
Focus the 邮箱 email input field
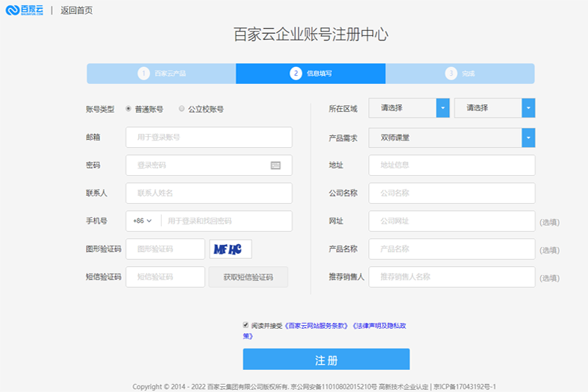click(209, 138)
